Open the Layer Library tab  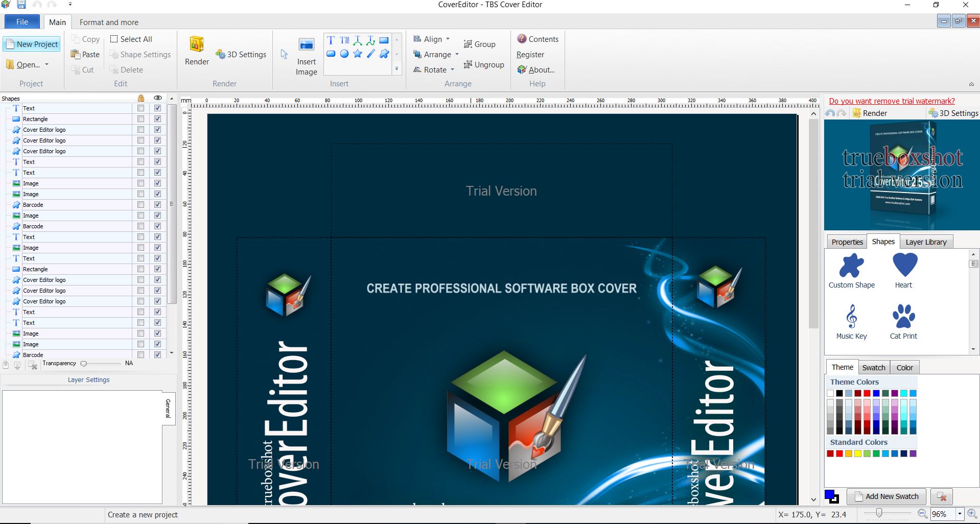pyautogui.click(x=926, y=242)
